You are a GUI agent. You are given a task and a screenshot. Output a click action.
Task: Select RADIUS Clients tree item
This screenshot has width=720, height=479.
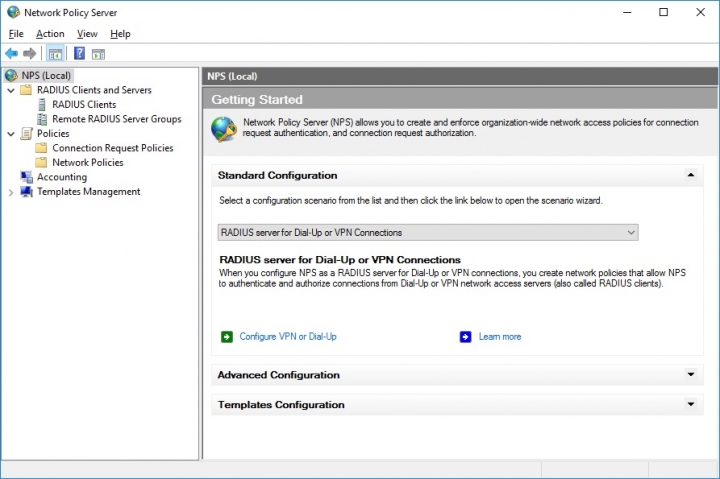84,104
